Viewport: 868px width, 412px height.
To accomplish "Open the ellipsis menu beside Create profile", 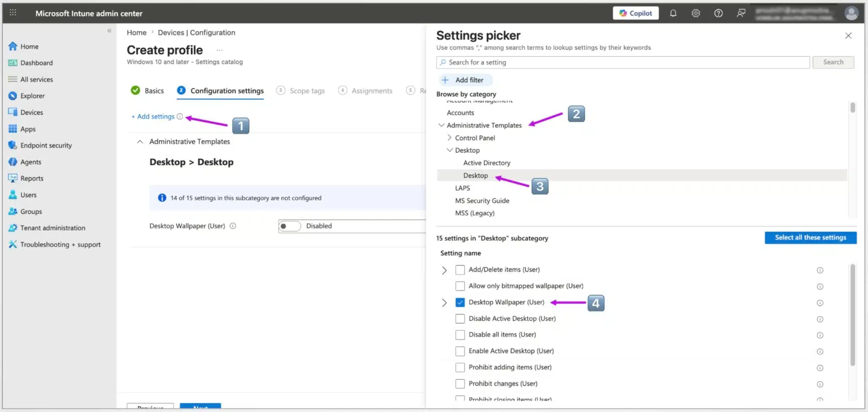I will (220, 50).
